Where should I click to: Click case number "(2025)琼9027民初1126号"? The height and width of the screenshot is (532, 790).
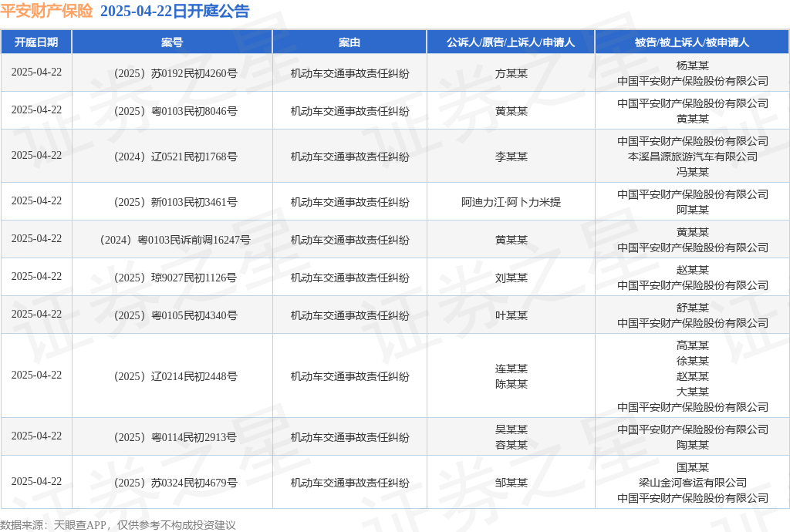175,278
